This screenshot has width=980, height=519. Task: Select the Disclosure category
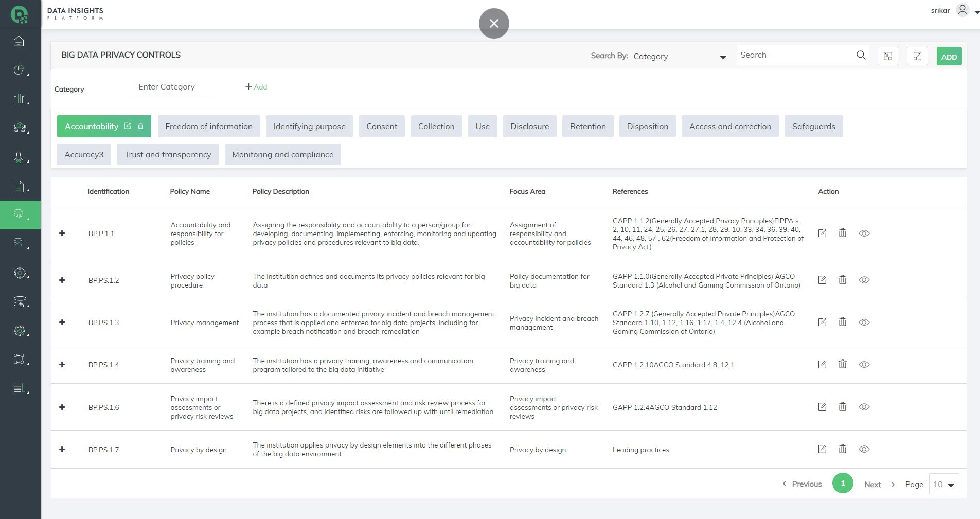[530, 126]
